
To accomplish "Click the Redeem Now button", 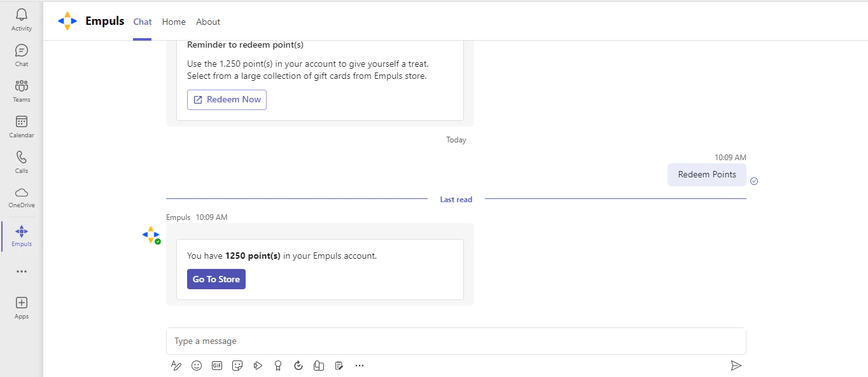I will [x=227, y=100].
